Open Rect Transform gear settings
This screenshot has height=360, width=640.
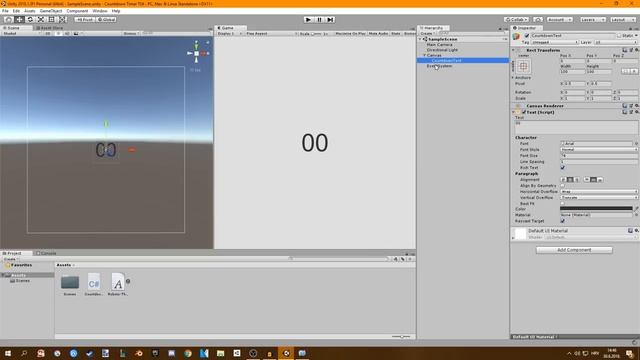point(637,50)
